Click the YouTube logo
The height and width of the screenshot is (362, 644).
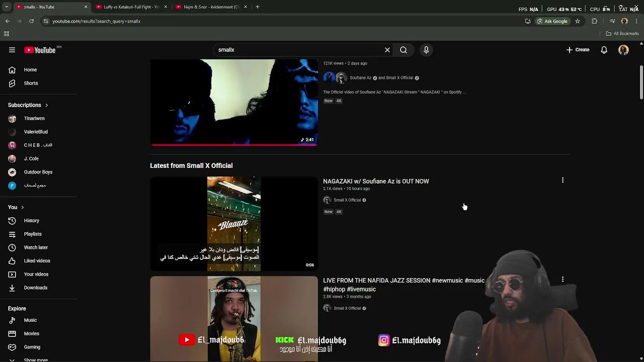tap(40, 50)
